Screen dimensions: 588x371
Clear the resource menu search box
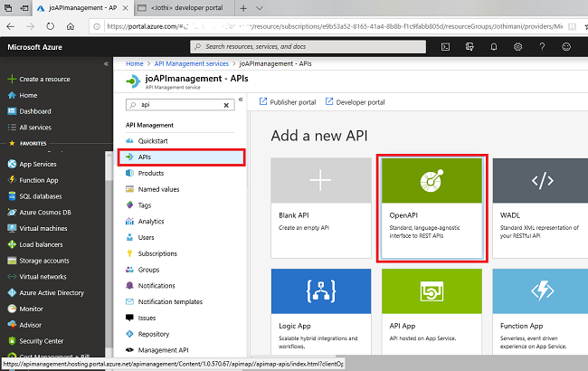(x=226, y=105)
